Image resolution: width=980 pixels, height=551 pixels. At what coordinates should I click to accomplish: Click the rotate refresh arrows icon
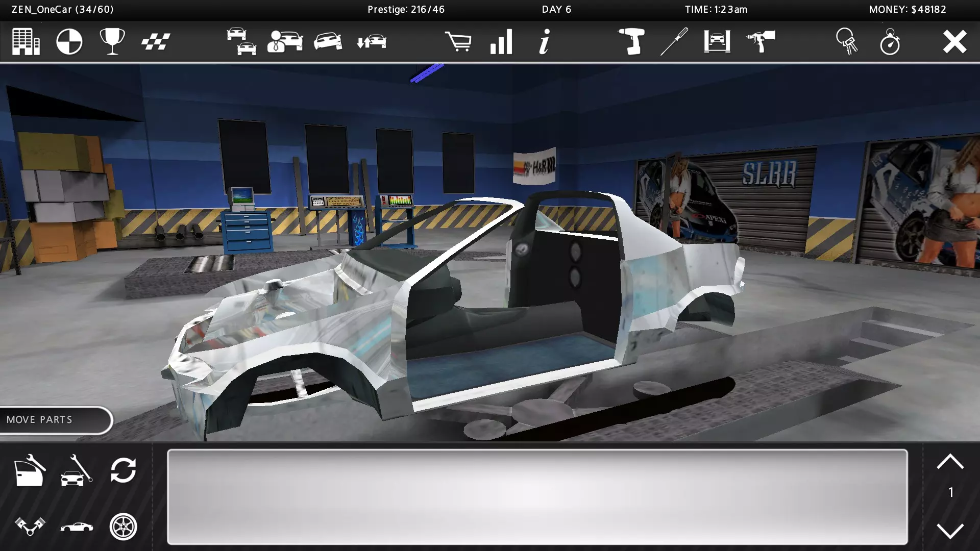click(124, 470)
